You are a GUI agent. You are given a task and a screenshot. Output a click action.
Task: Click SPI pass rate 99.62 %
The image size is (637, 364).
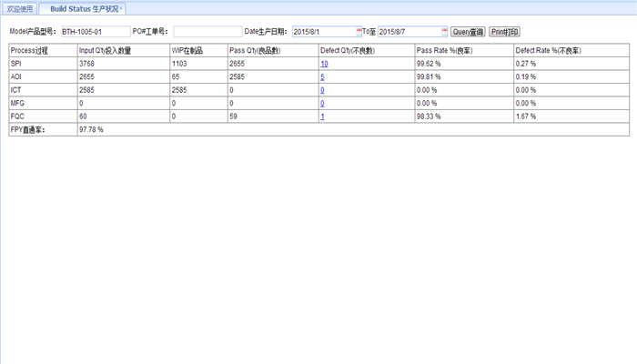pyautogui.click(x=429, y=64)
